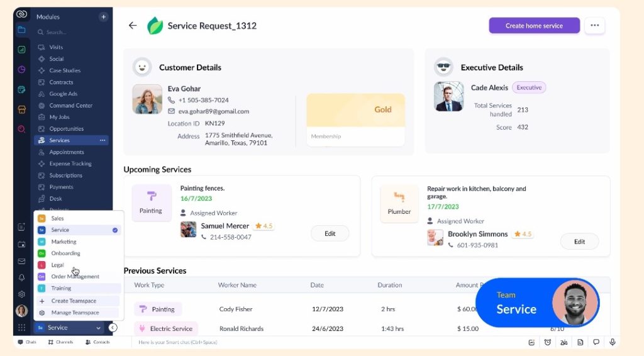Screen dimensions: 644x356
Task: Switch to the Order Management teamspace
Action: pos(78,276)
